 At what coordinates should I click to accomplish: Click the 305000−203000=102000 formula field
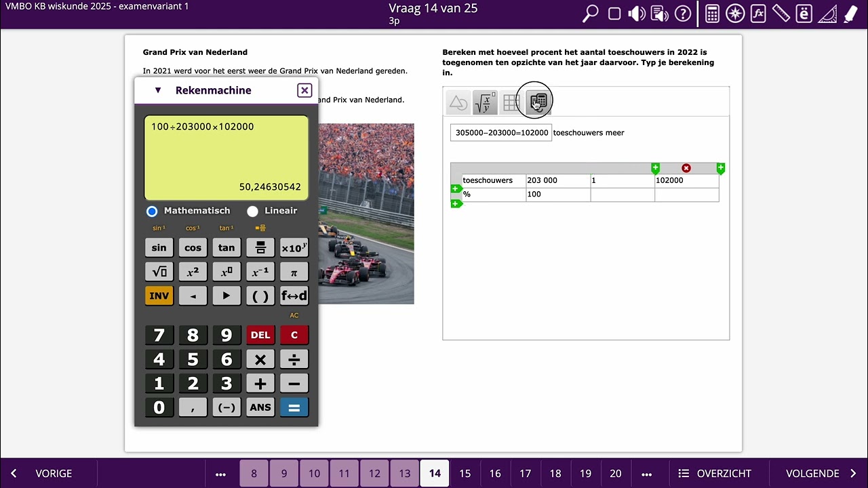pyautogui.click(x=501, y=133)
